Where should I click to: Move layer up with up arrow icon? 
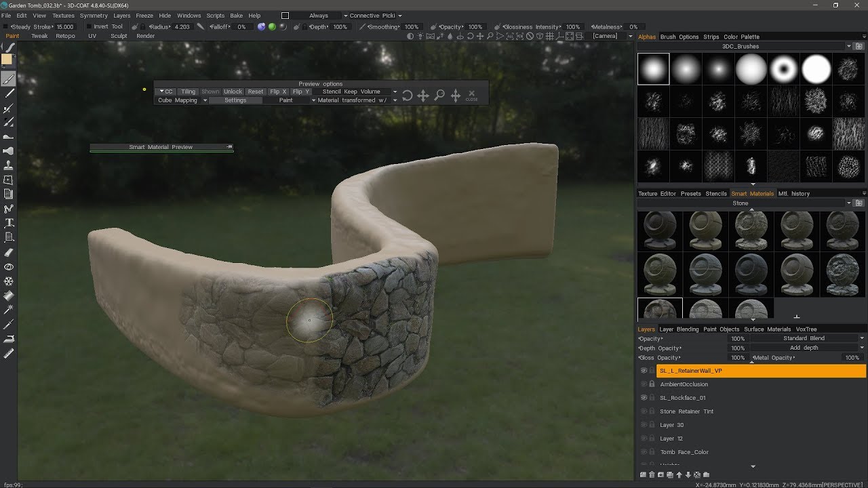tap(679, 474)
